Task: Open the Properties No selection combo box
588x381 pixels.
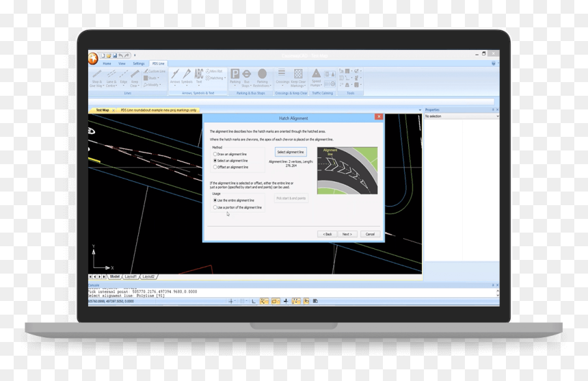Action: click(462, 116)
